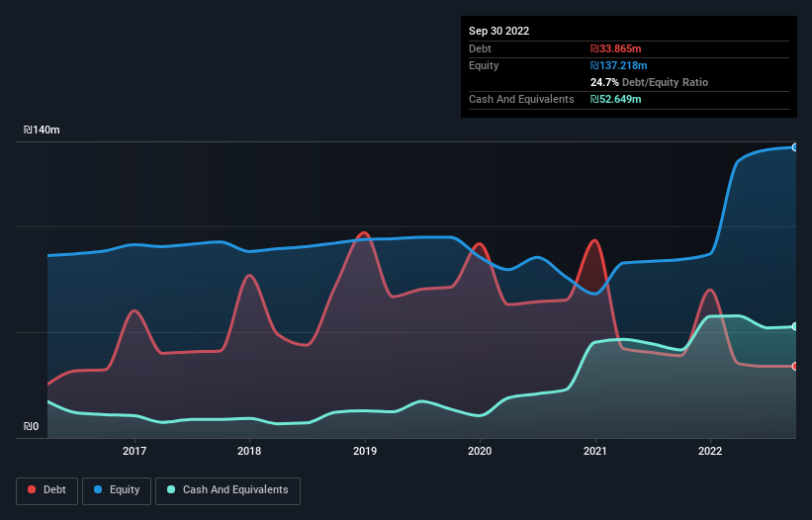Click the Equity label in tooltip
812x520 pixels.
tap(484, 65)
